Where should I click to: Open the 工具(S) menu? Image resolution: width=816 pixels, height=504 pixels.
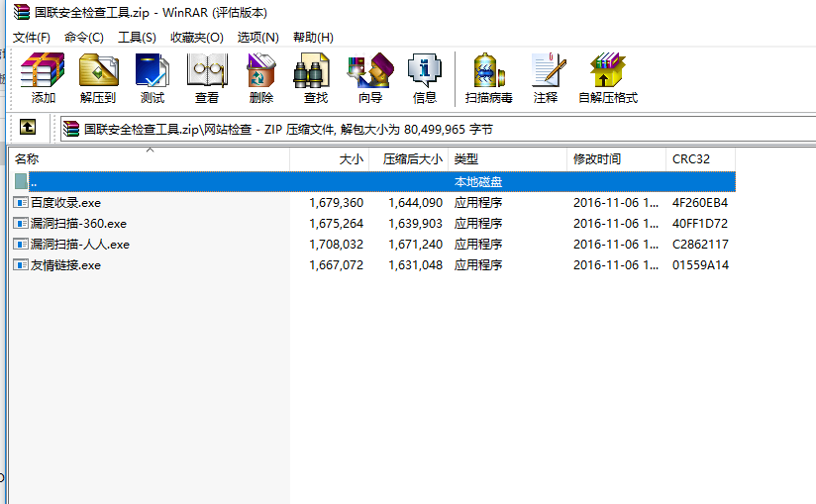[x=137, y=38]
